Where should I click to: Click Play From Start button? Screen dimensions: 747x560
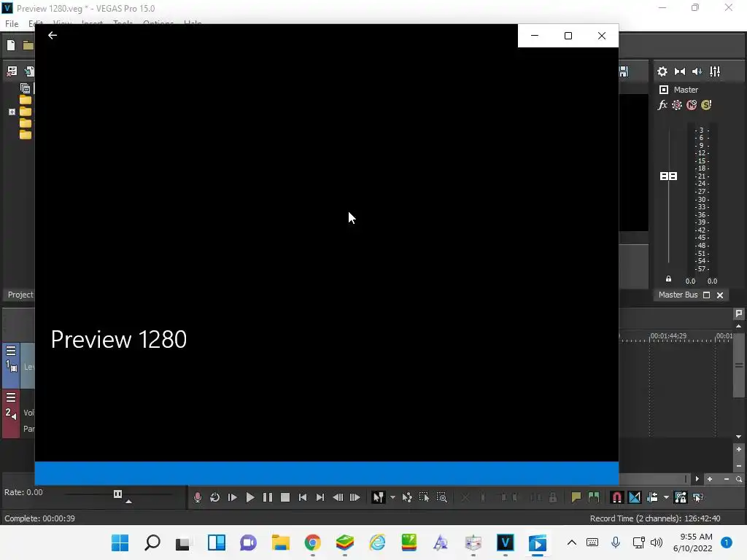[x=233, y=497]
